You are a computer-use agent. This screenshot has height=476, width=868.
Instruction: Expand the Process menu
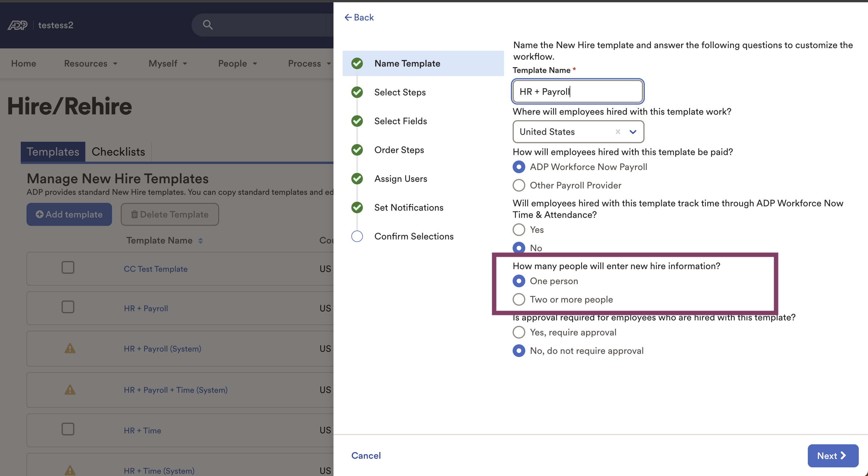(x=309, y=63)
